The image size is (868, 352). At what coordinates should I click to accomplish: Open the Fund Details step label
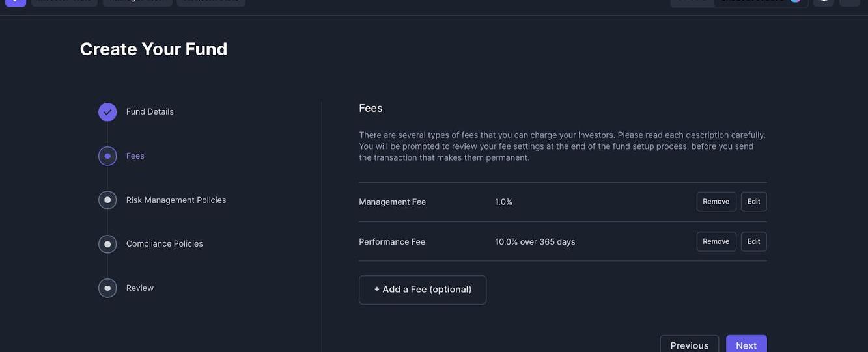coord(150,112)
